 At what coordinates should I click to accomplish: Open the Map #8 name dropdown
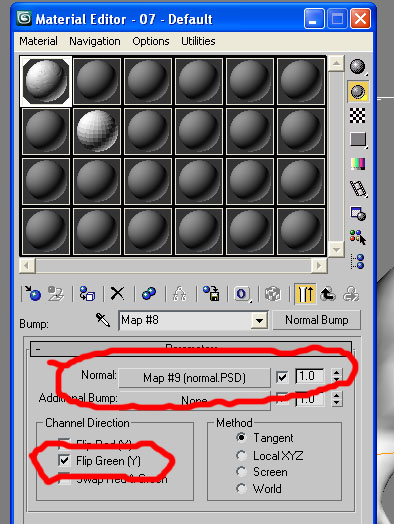259,321
